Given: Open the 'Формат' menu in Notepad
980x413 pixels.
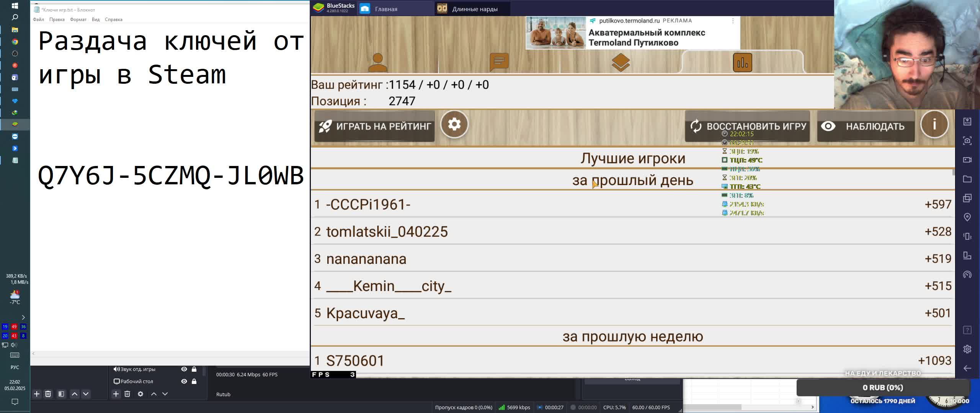Looking at the screenshot, I should click(78, 20).
